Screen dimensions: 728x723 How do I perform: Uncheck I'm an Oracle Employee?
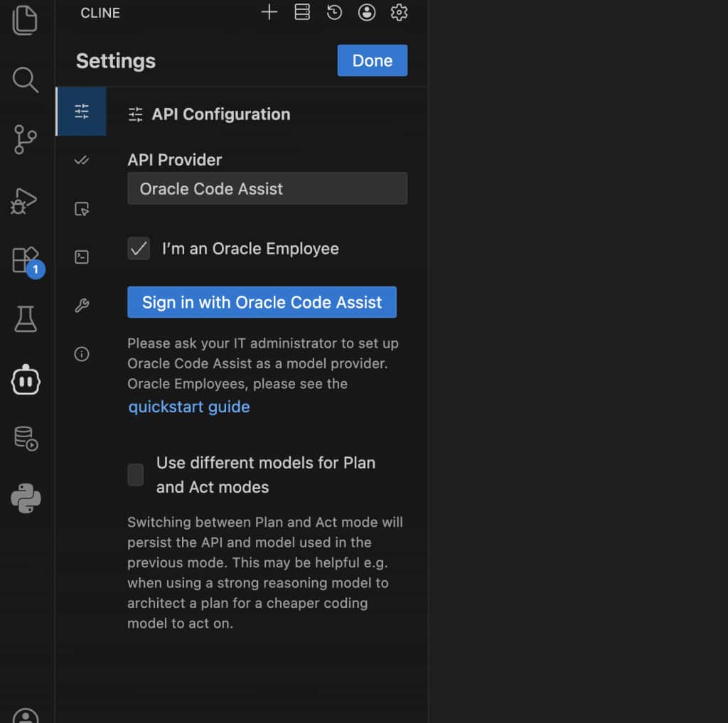pyautogui.click(x=139, y=249)
